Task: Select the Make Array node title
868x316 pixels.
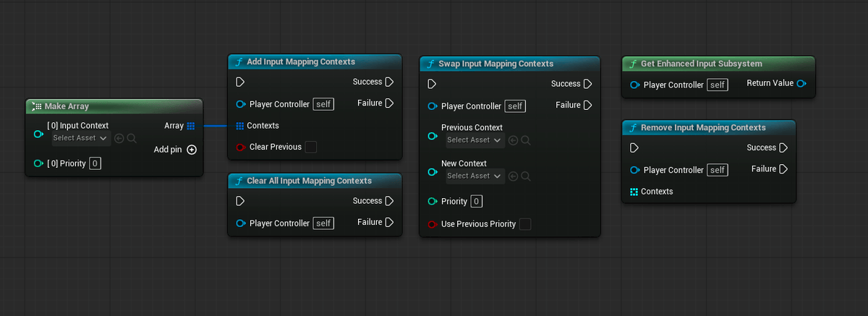Action: (x=67, y=106)
